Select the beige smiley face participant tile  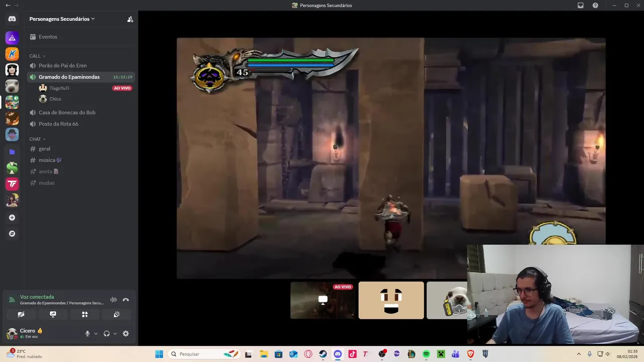coord(391,300)
